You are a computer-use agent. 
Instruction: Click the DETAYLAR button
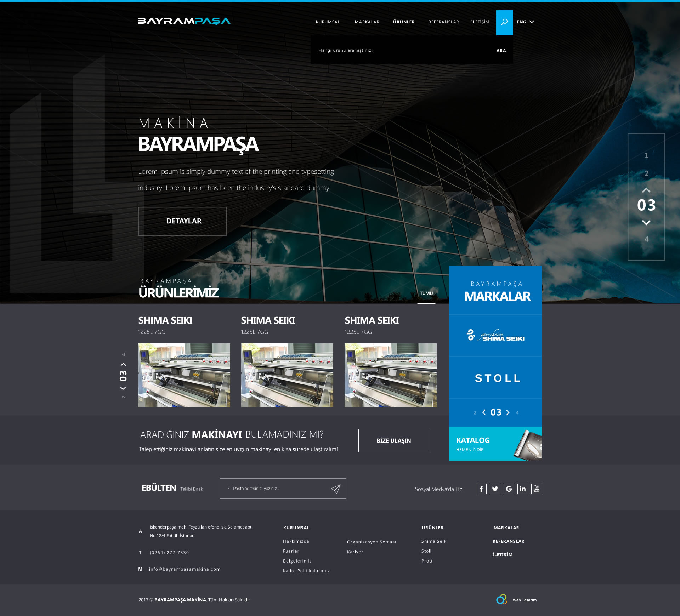(x=182, y=221)
